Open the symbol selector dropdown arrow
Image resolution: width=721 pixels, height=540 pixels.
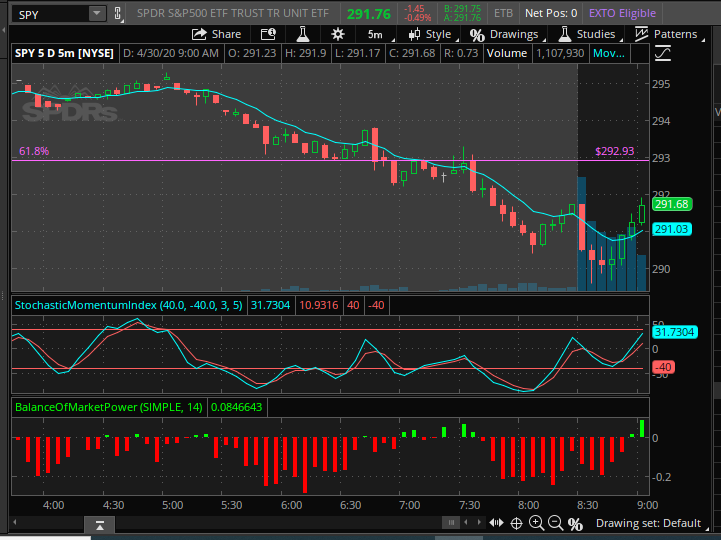[97, 14]
